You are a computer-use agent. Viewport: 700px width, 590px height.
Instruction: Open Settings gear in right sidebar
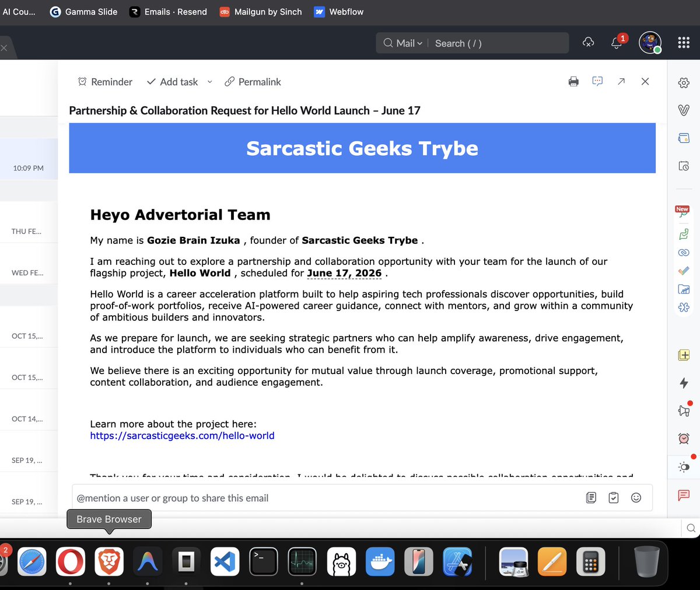[684, 83]
